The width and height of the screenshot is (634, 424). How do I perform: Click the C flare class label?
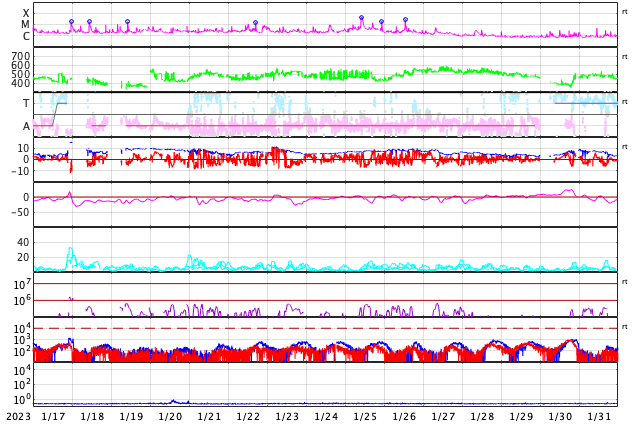click(x=26, y=36)
